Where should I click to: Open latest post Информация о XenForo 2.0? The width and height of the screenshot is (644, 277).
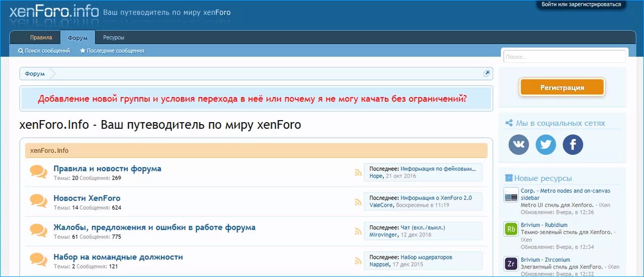(x=436, y=198)
